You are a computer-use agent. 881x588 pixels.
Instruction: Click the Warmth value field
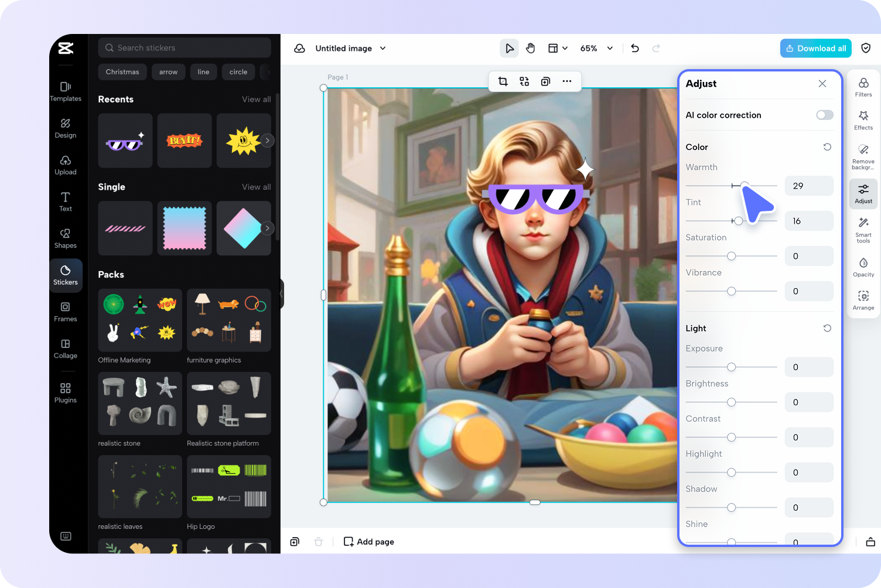pyautogui.click(x=809, y=186)
